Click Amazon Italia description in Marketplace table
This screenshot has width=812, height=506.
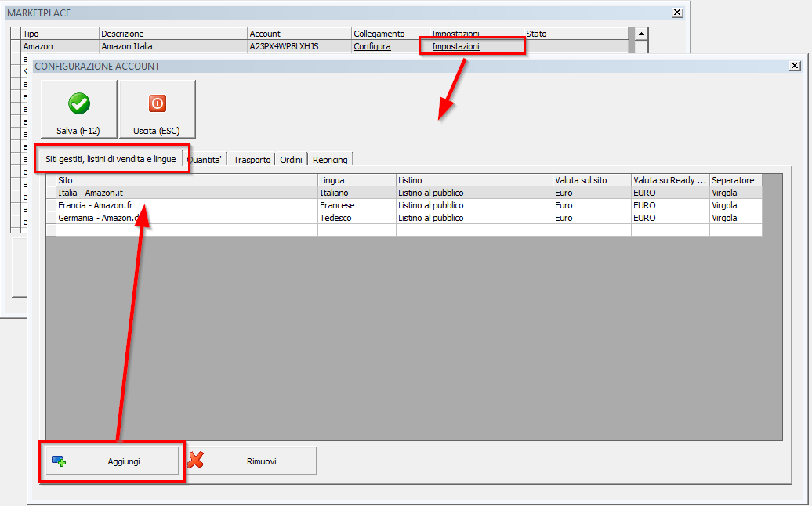click(173, 46)
